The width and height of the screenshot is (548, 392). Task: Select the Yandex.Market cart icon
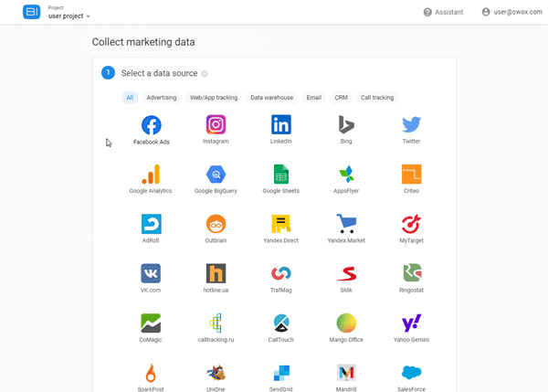(x=346, y=224)
